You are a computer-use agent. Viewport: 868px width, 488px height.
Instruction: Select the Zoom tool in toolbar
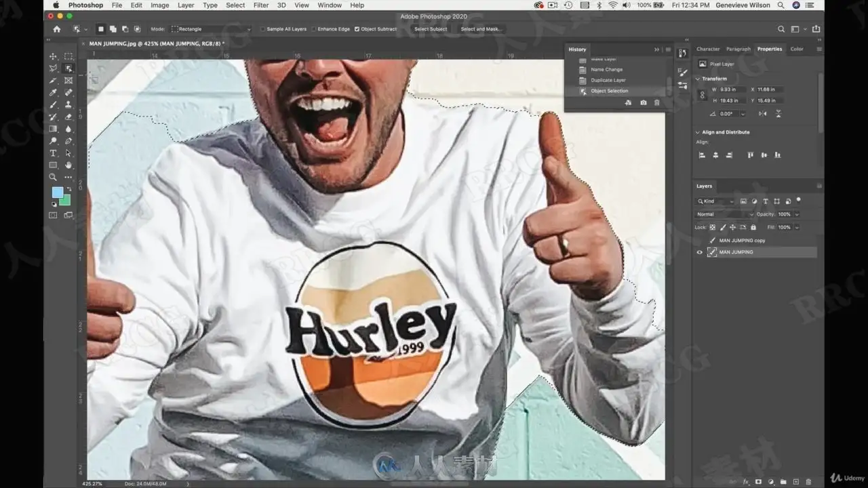54,178
